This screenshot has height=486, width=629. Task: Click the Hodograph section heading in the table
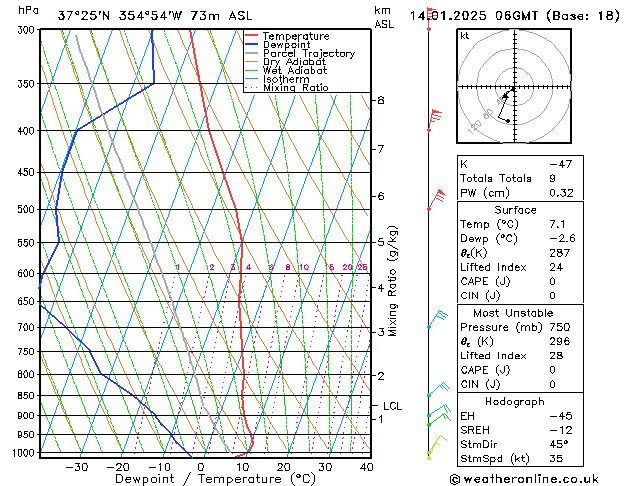[515, 402]
